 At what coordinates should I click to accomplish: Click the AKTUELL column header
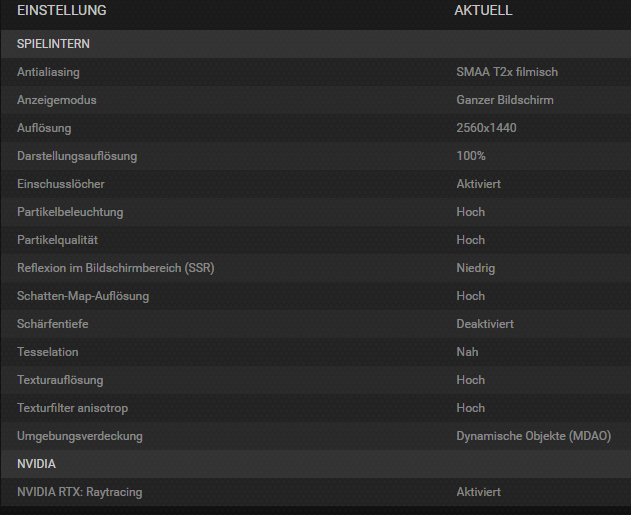point(483,10)
